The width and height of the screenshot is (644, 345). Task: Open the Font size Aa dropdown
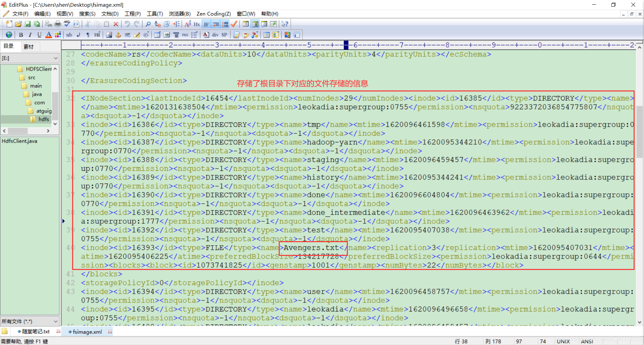[187, 24]
